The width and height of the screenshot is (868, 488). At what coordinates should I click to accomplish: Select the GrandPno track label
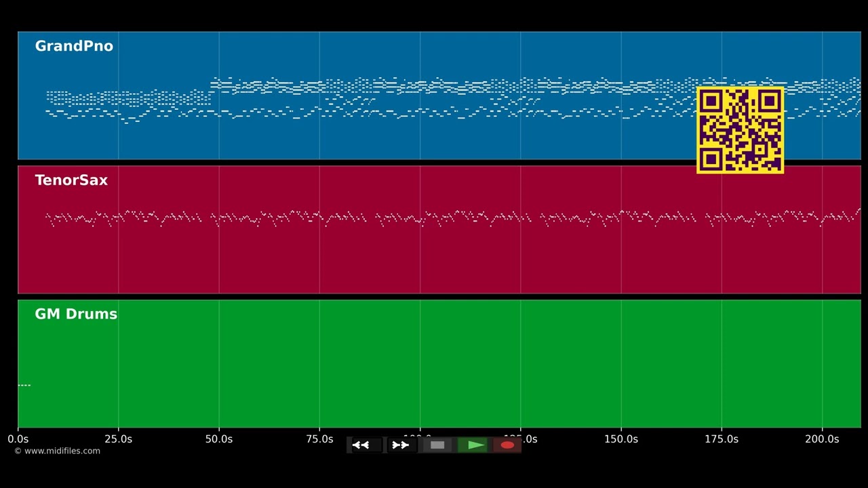click(74, 46)
